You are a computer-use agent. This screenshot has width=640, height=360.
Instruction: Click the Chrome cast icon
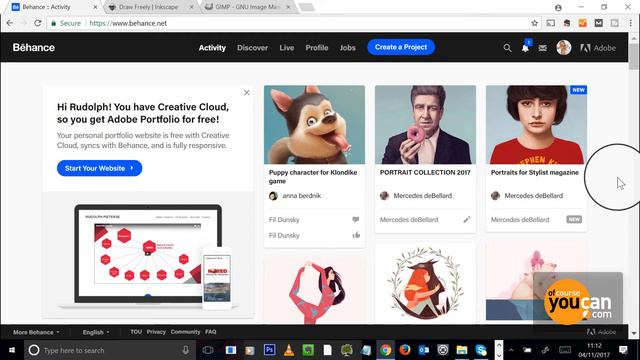click(551, 23)
